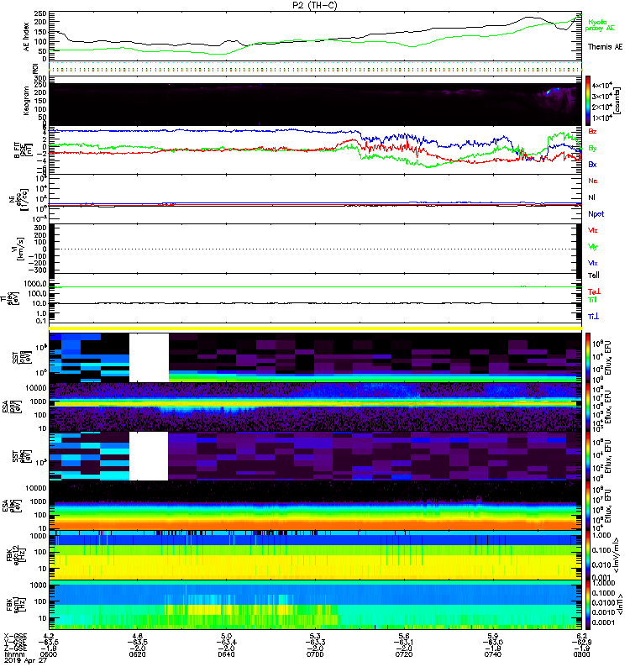
Task: Click the ESA ion Eflux color bar
Action: click(588, 407)
